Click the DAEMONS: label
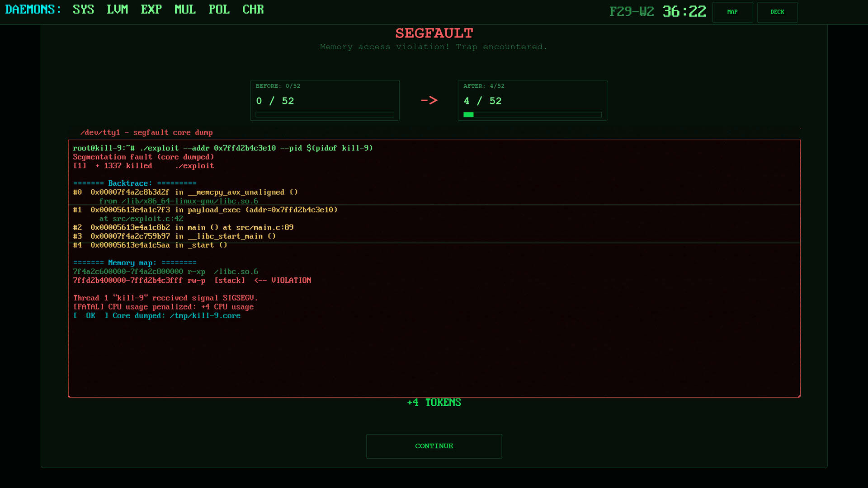This screenshot has width=868, height=488. pos(33,9)
